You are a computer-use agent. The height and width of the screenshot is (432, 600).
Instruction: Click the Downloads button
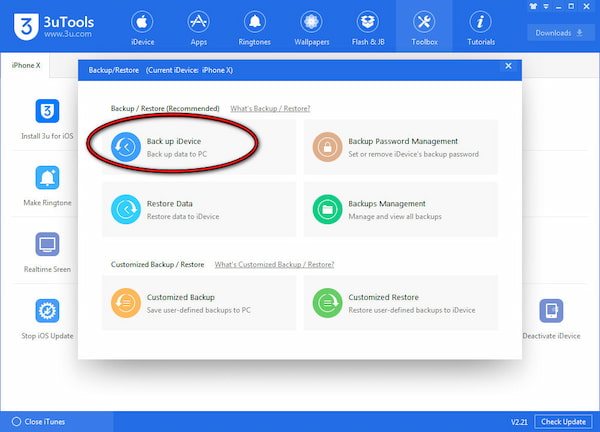point(559,33)
